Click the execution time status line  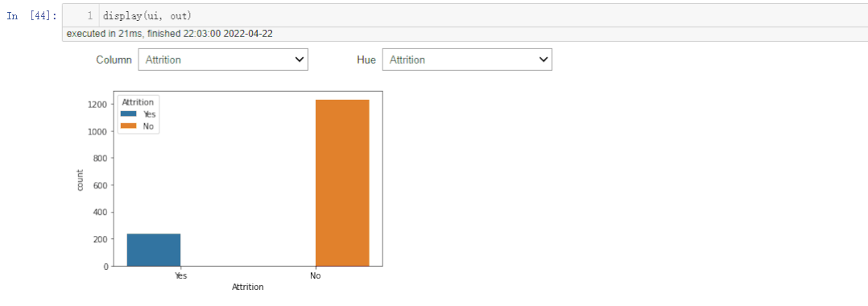pyautogui.click(x=169, y=34)
